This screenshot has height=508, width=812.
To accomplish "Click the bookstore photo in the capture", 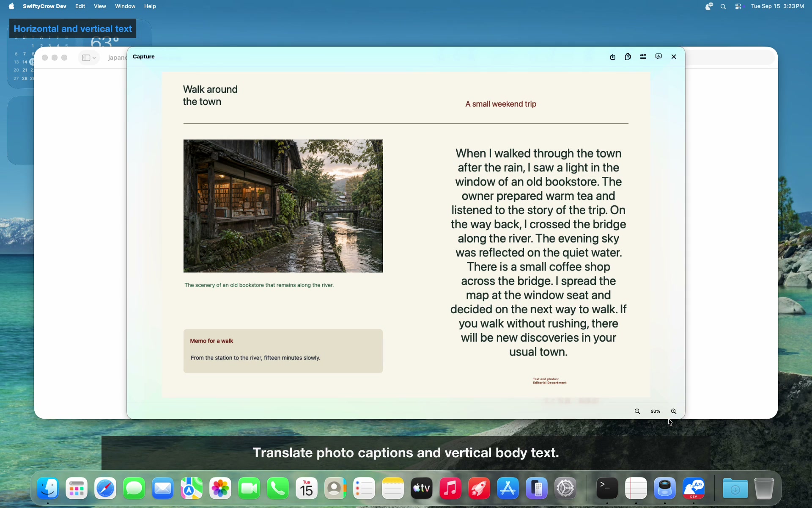I will click(283, 206).
